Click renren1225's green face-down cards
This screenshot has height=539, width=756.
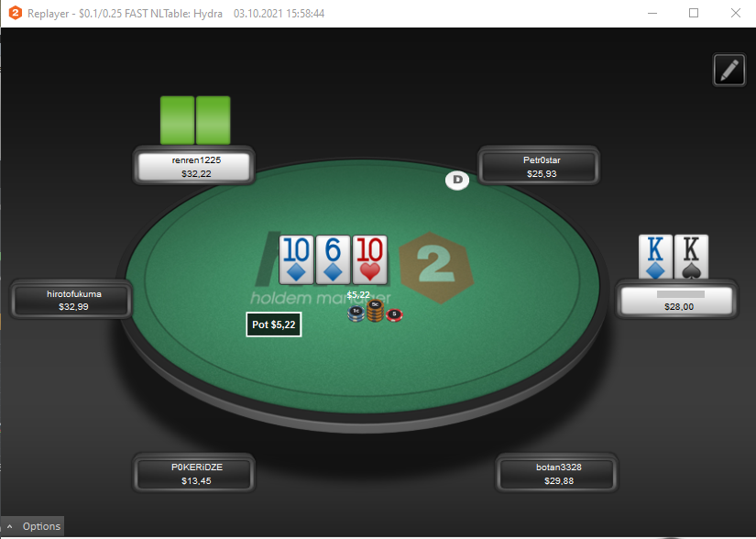tap(195, 120)
